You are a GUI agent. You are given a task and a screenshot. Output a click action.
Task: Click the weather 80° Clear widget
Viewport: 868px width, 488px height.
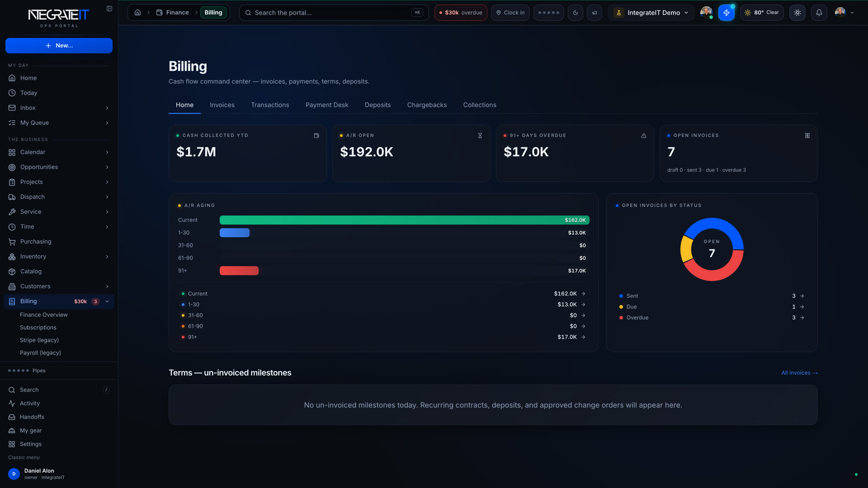tap(762, 12)
